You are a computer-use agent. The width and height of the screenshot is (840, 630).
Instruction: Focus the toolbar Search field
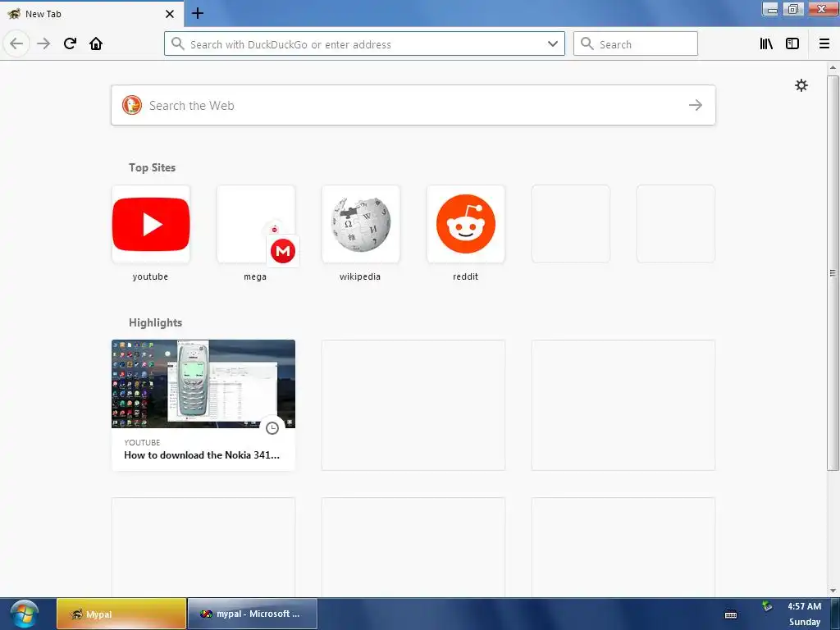[636, 43]
